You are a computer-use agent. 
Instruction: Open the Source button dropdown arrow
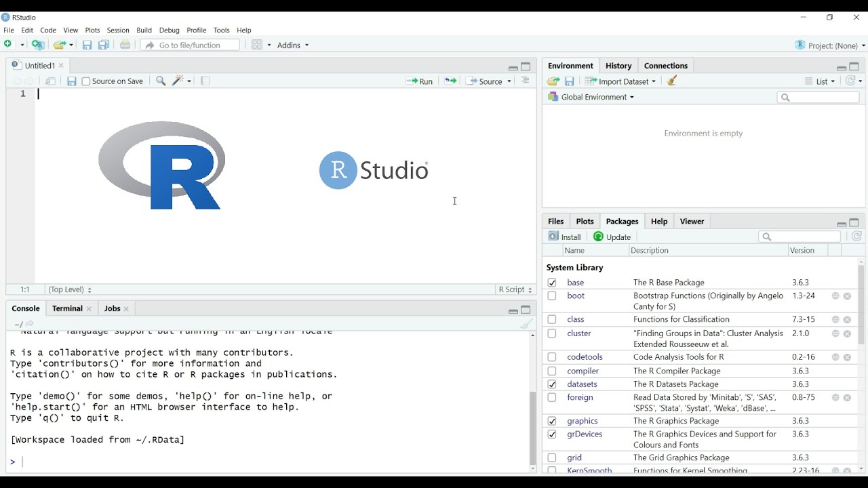click(x=509, y=82)
